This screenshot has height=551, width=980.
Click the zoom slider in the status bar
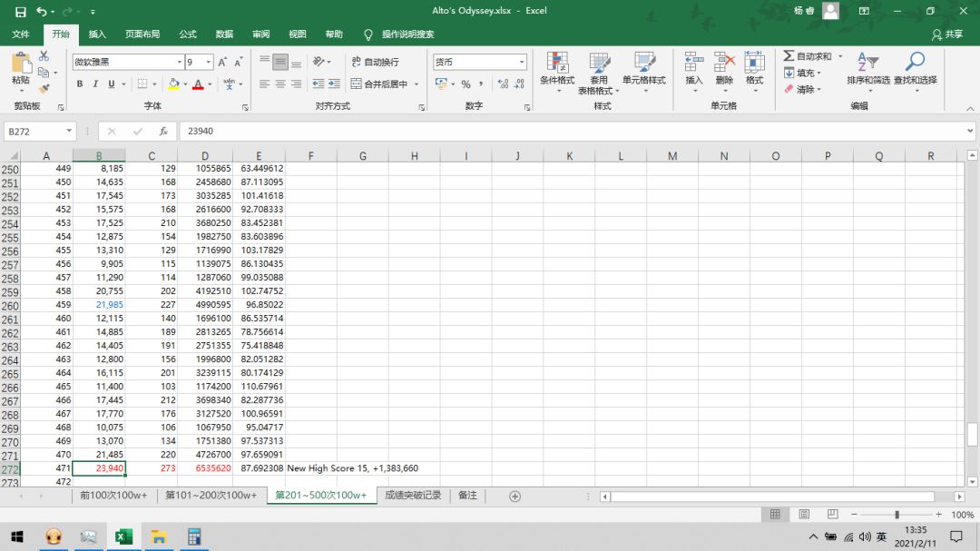click(897, 515)
